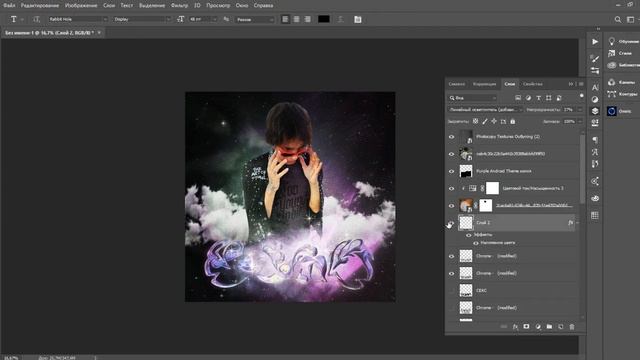Open the Изображение menu
Image resolution: width=640 pixels, height=360 pixels.
tap(81, 5)
